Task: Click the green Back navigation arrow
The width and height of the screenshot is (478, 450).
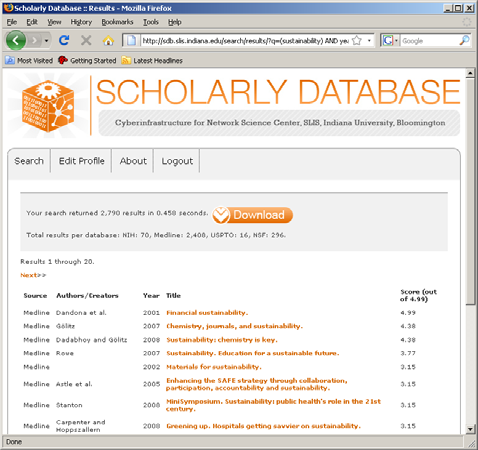Action: click(16, 40)
